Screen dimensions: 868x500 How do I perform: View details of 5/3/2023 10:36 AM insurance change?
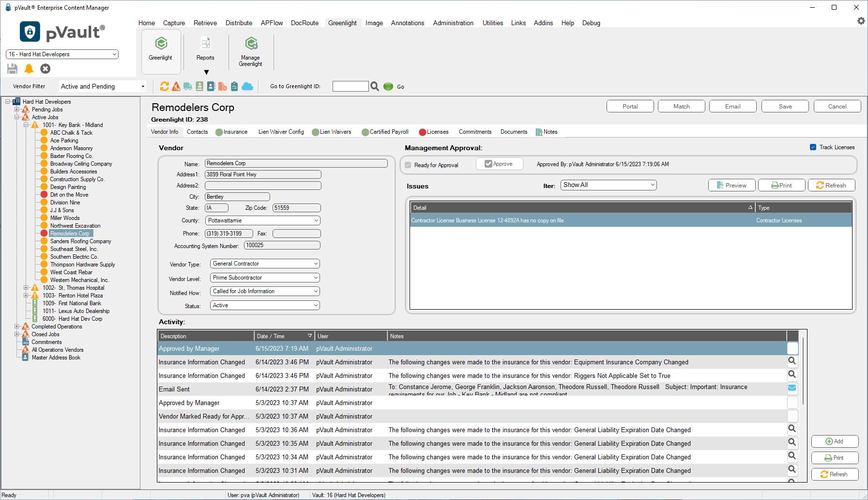(x=792, y=429)
